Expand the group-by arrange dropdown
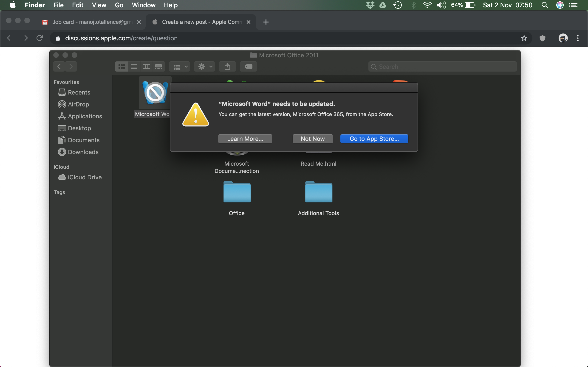The image size is (588, 367). point(180,67)
